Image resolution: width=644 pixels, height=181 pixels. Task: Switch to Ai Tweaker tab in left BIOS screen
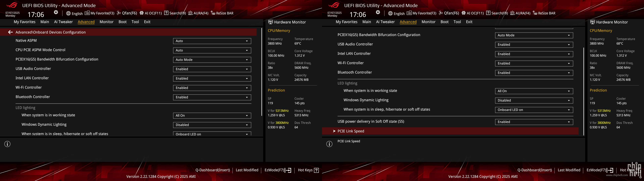(x=63, y=22)
